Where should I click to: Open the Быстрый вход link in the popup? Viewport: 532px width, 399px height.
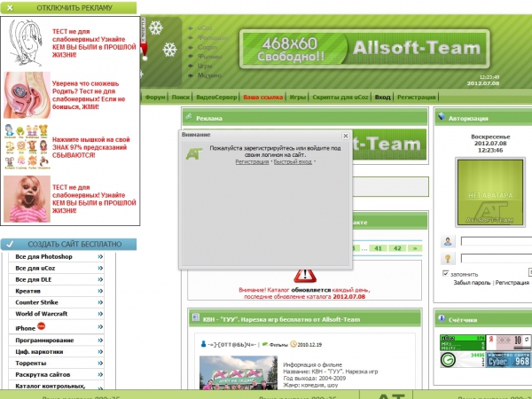click(x=293, y=162)
